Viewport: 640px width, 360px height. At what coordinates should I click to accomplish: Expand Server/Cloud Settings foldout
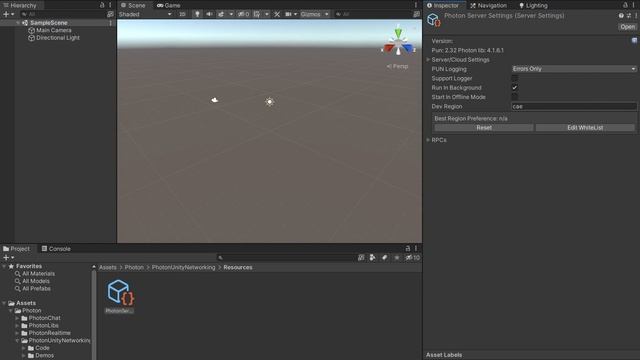428,60
